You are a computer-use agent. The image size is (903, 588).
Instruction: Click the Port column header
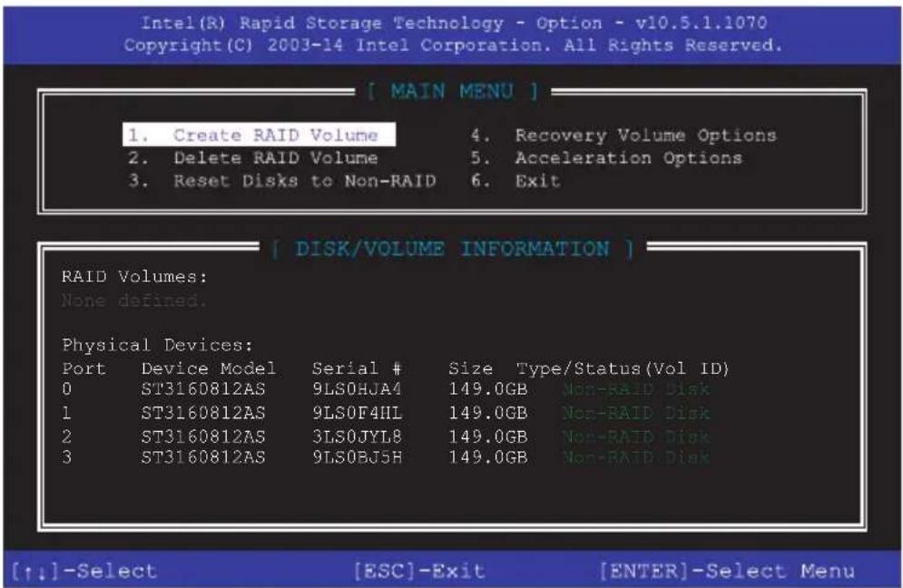(84, 368)
